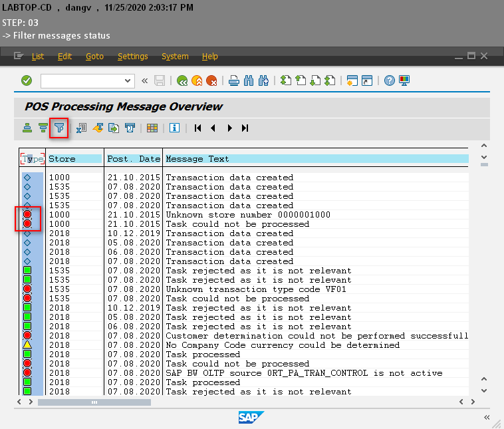Open the Goto menu
The width and height of the screenshot is (504, 429).
(94, 57)
